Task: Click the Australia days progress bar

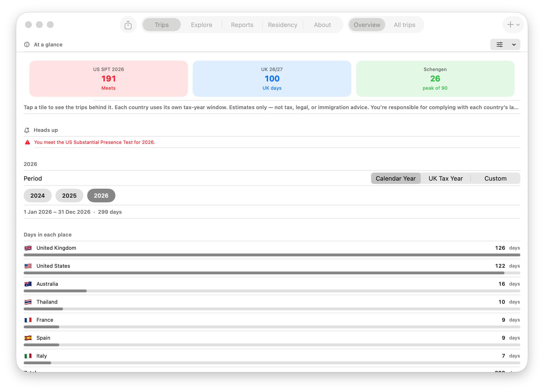Action: click(272, 291)
